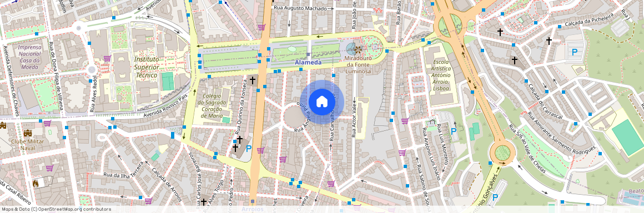Select the Miradouro da Fonte Luminosa text

(x=359, y=65)
